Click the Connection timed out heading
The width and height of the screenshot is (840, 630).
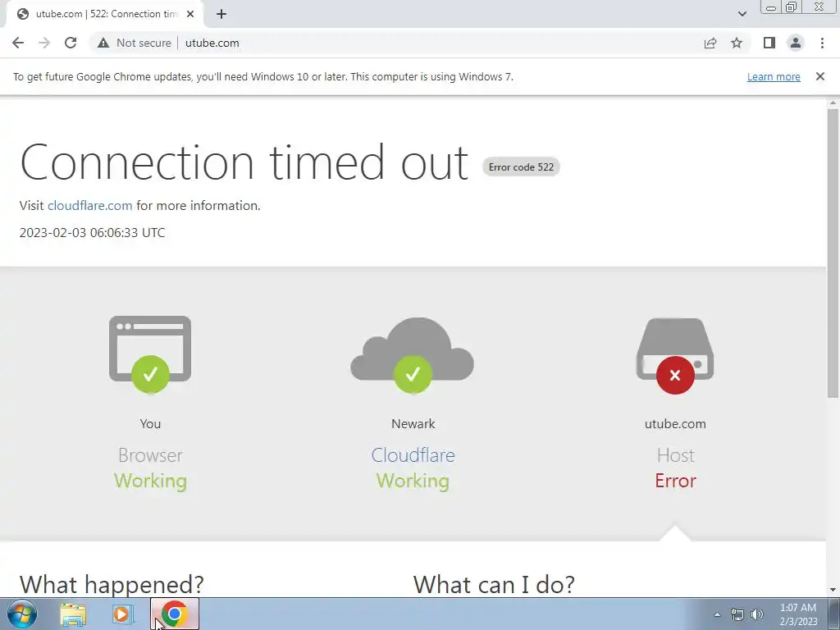[x=244, y=162]
